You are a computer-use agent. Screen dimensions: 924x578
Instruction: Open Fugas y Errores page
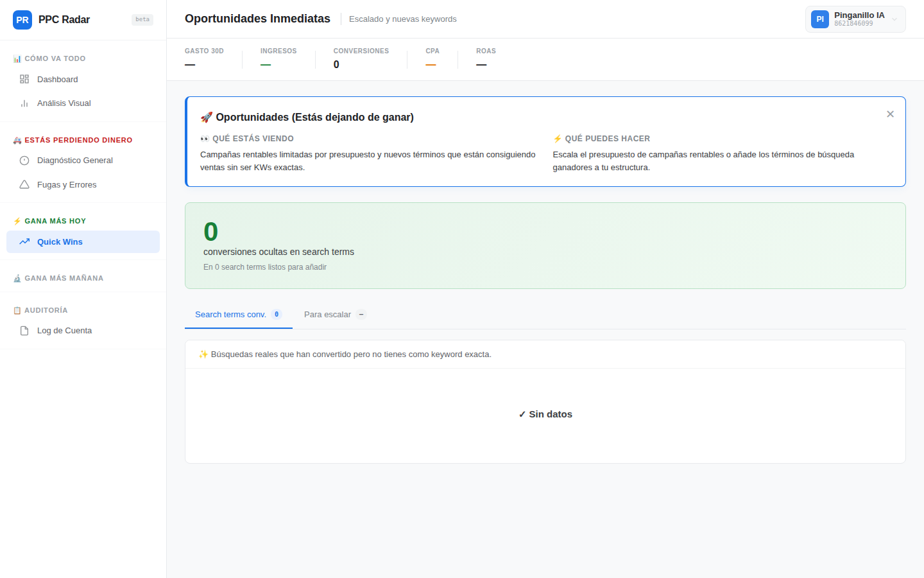coord(83,185)
